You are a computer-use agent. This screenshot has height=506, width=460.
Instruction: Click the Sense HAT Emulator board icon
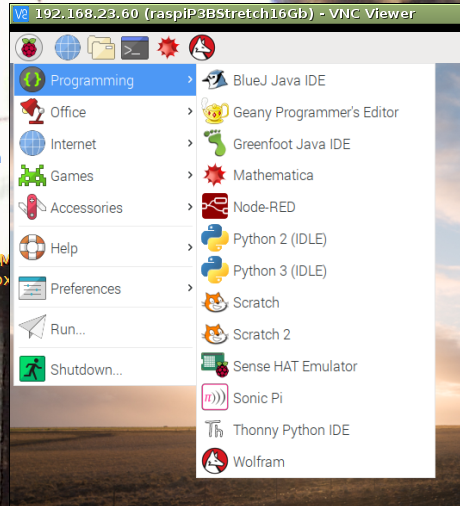pos(215,365)
